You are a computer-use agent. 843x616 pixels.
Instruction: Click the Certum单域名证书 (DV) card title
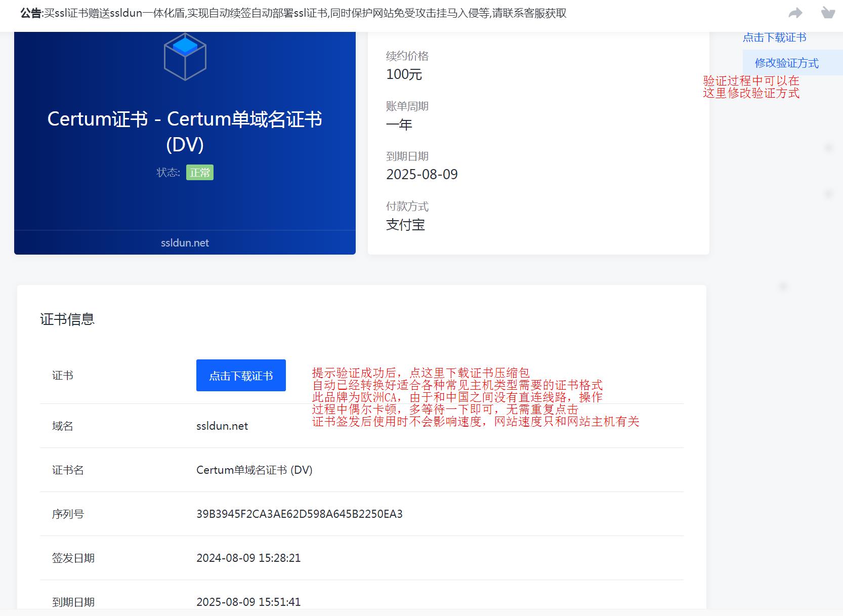coord(185,132)
